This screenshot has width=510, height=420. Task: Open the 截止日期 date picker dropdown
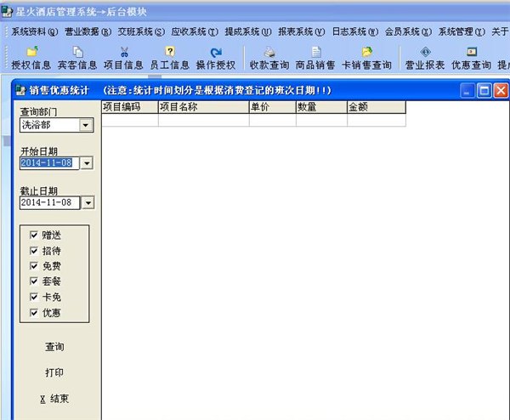(88, 202)
